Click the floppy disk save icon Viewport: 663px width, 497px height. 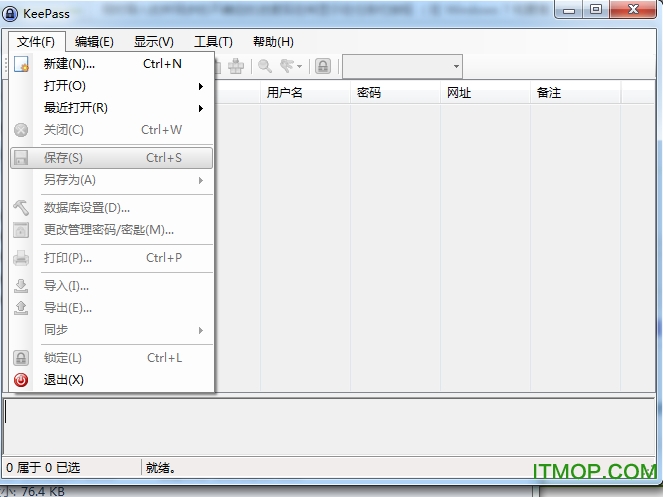coord(21,158)
